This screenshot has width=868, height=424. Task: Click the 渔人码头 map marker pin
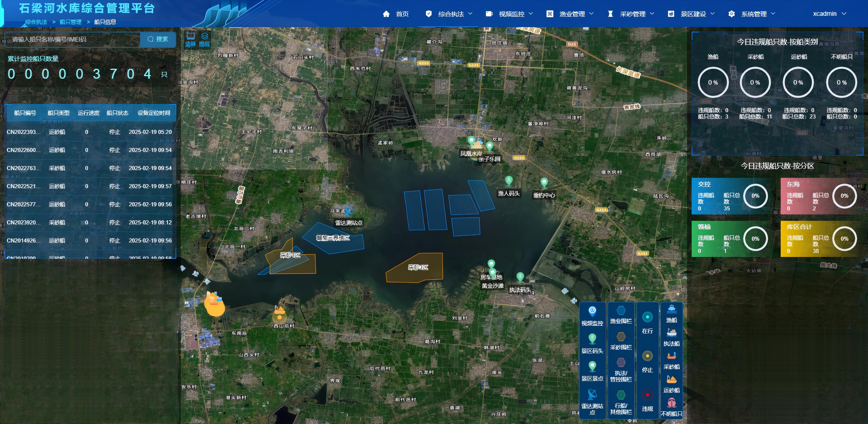coord(509,181)
